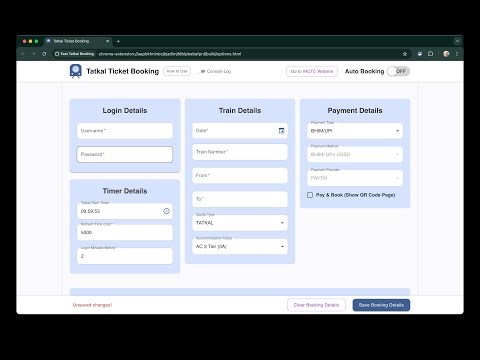Image resolution: width=480 pixels, height=360 pixels.
Task: Click the Unsaved changes! text
Action: point(92,305)
